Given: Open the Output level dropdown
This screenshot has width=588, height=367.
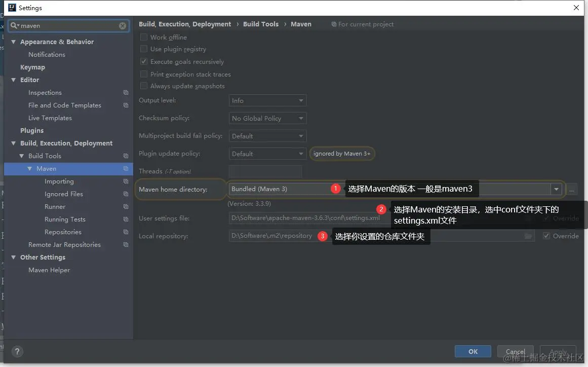Looking at the screenshot, I should (268, 100).
